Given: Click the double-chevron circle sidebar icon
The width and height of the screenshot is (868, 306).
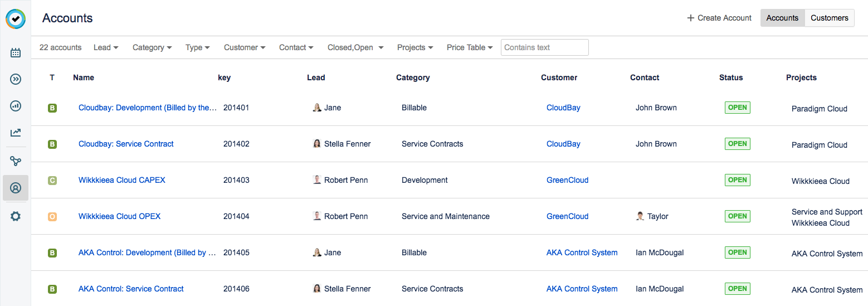Looking at the screenshot, I should pyautogui.click(x=16, y=79).
